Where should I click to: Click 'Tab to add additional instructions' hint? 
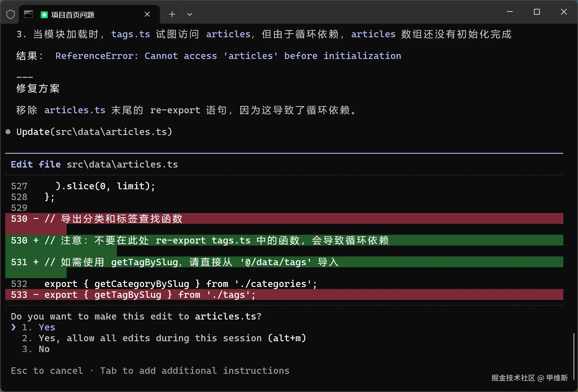[194, 371]
